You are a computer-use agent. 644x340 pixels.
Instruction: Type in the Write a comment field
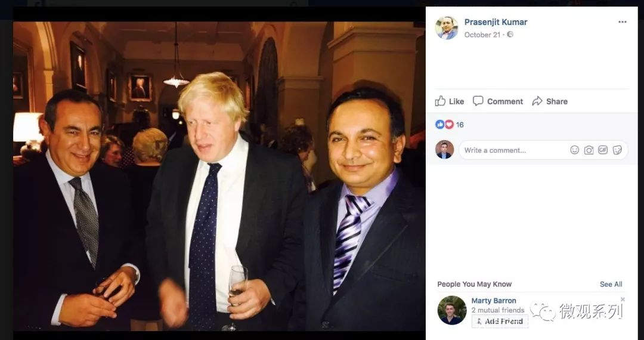click(x=513, y=150)
